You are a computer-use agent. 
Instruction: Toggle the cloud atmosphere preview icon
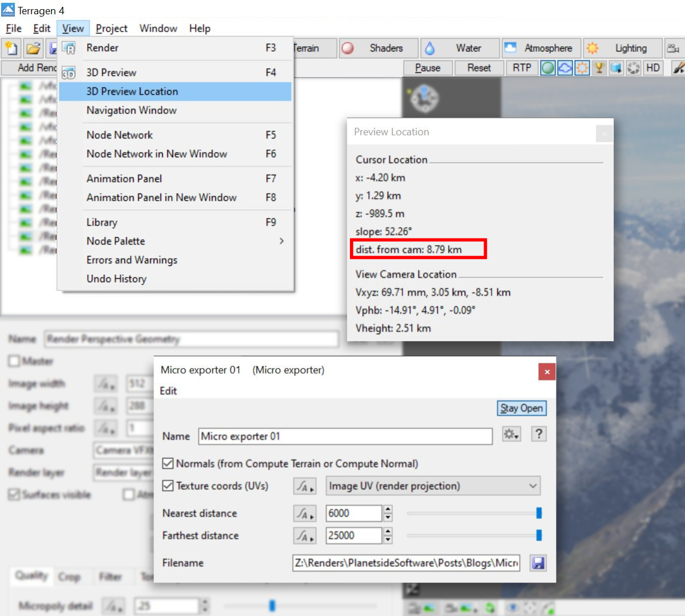coord(565,68)
